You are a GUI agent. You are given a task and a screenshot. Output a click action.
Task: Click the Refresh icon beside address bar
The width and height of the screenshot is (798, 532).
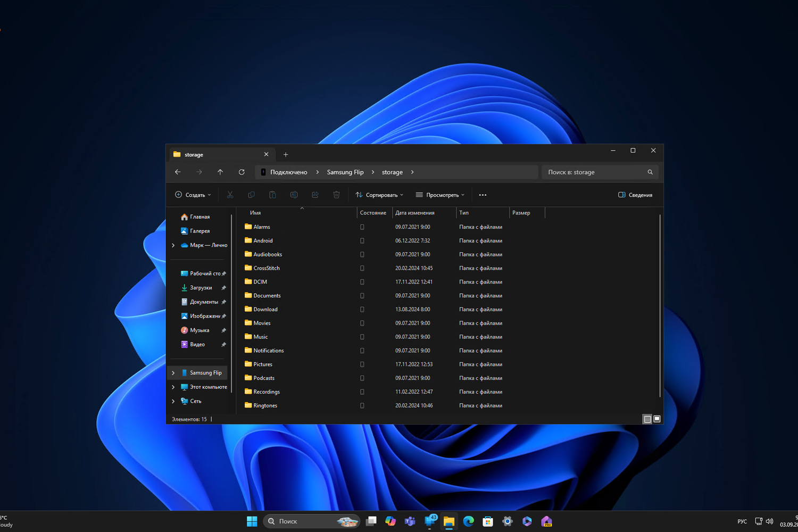242,172
